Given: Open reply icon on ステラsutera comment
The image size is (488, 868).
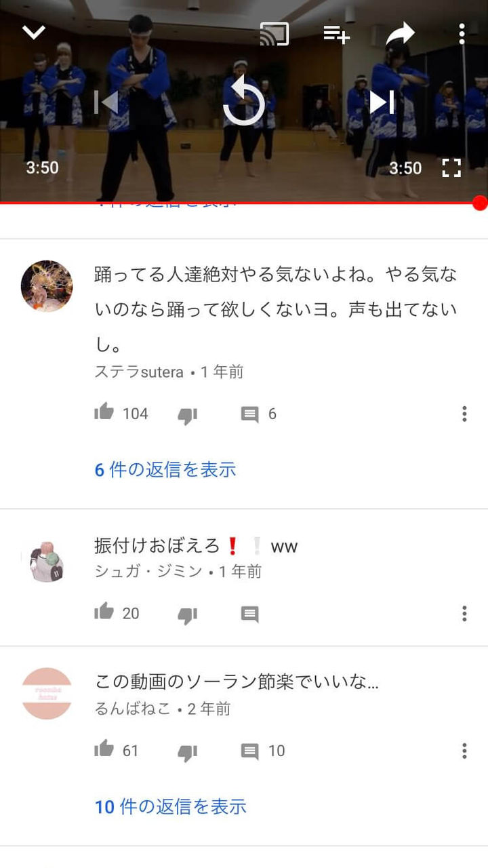Looking at the screenshot, I should pos(250,414).
